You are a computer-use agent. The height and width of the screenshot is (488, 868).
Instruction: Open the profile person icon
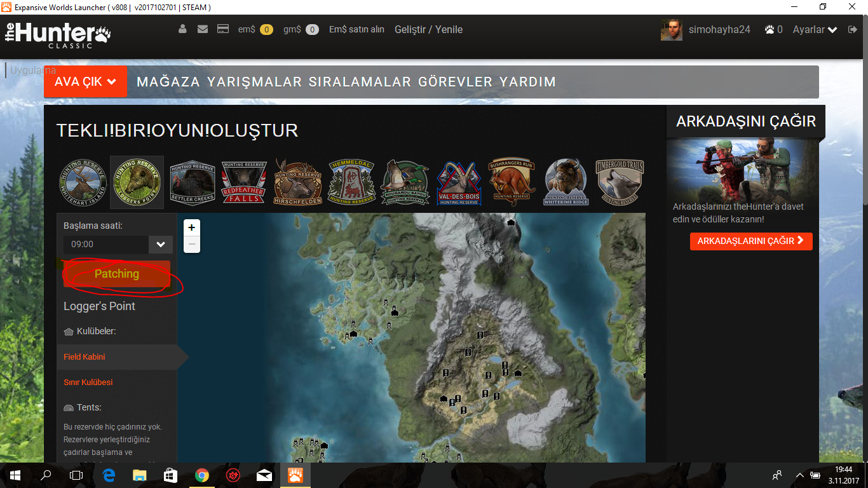[x=183, y=29]
